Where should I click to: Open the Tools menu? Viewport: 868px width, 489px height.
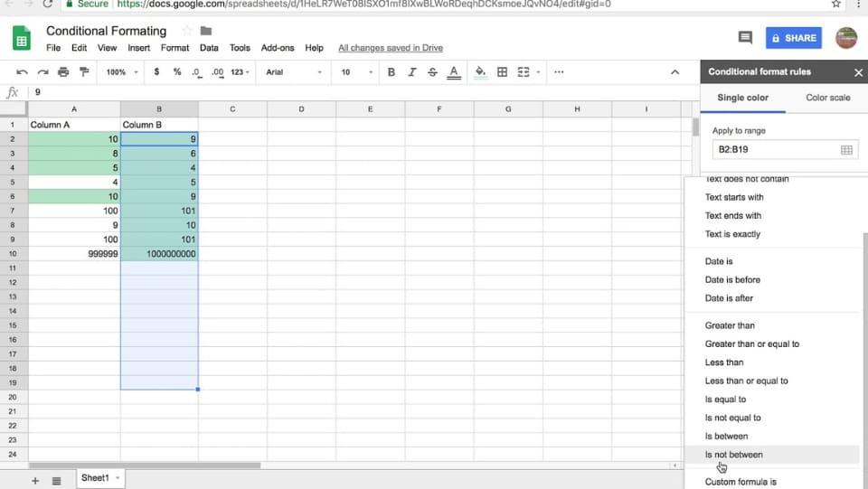click(240, 48)
